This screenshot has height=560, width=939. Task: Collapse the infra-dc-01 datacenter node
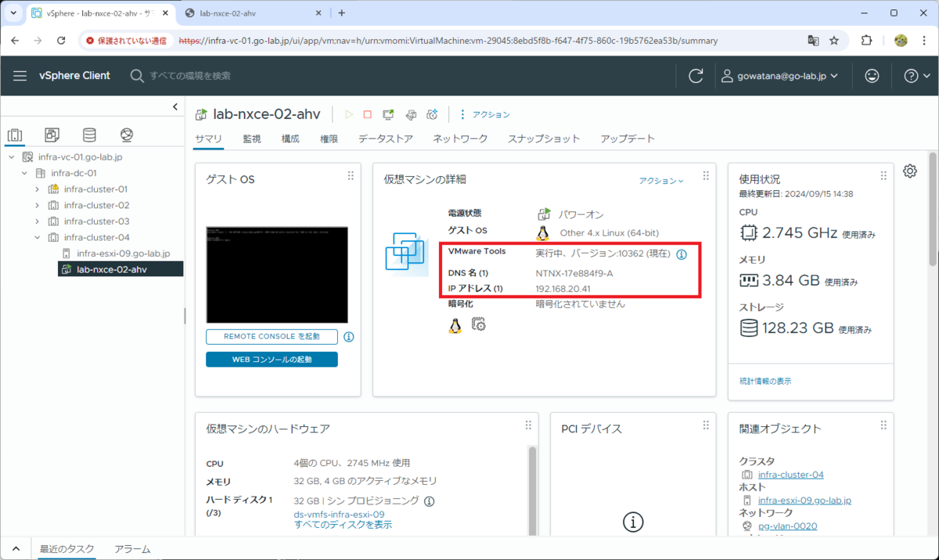click(x=24, y=173)
